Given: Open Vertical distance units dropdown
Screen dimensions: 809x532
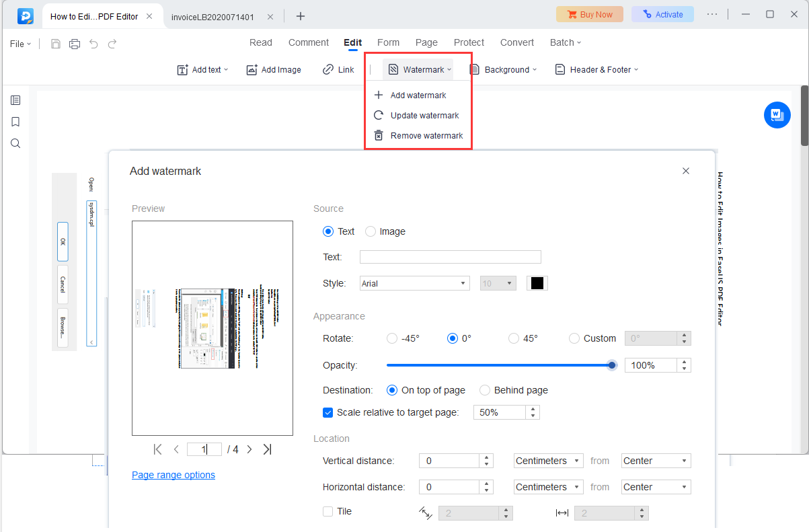Looking at the screenshot, I should [x=549, y=461].
